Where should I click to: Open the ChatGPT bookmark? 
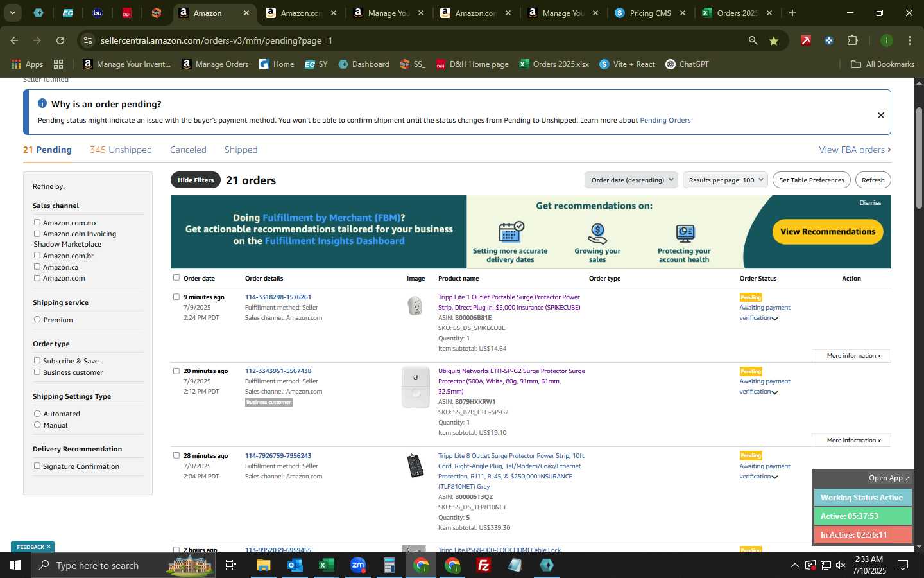[x=687, y=64]
